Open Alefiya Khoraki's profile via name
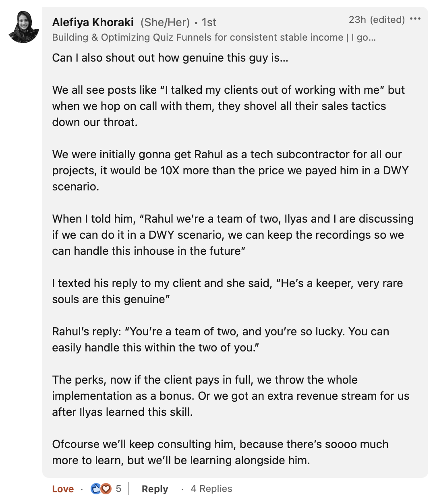 click(x=93, y=22)
